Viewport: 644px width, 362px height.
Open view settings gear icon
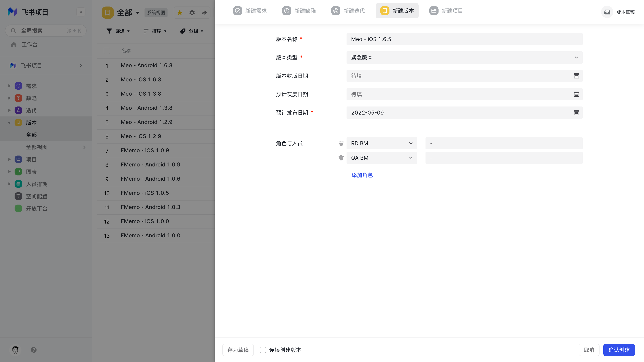[x=192, y=12]
